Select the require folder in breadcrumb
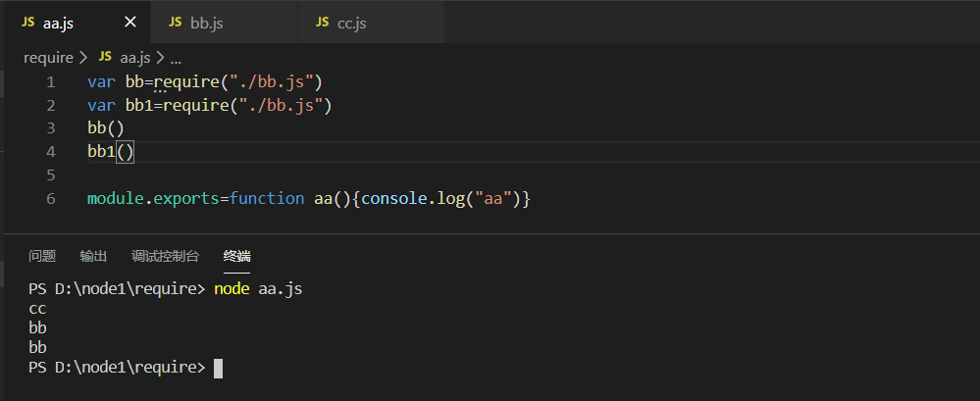The height and width of the screenshot is (401, 980). [49, 58]
